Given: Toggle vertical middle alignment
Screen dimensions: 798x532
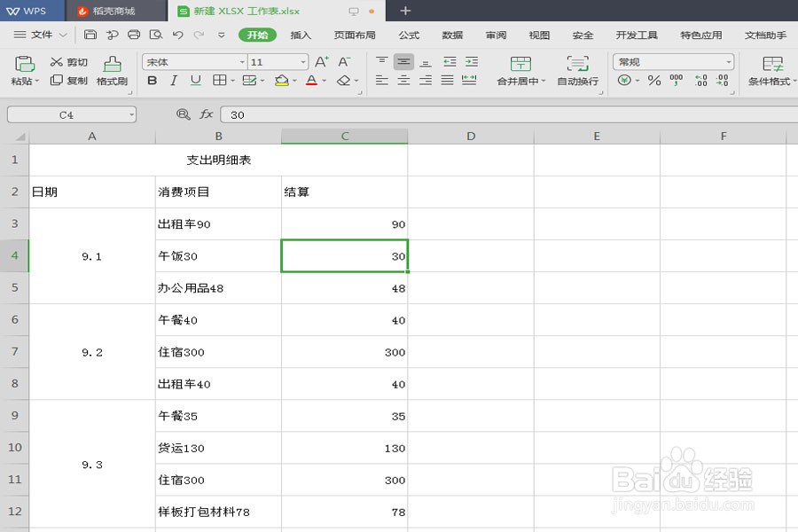Looking at the screenshot, I should click(x=403, y=61).
